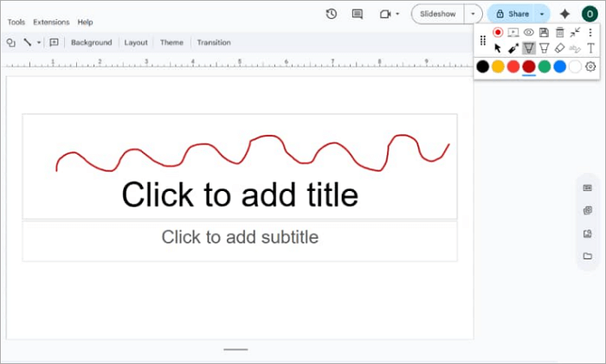Choose the dark red color swatch
606x364 pixels.
[529, 67]
